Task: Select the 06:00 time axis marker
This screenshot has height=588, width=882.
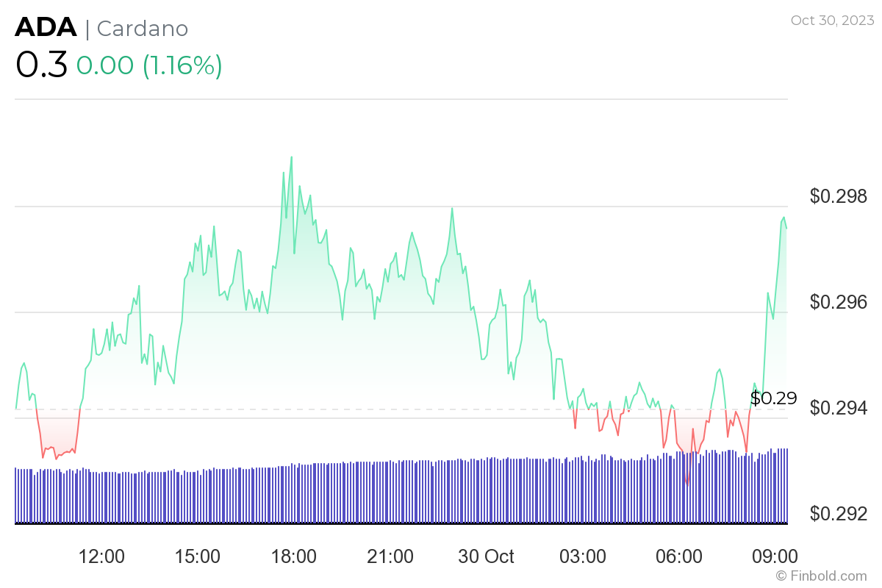Action: click(679, 556)
